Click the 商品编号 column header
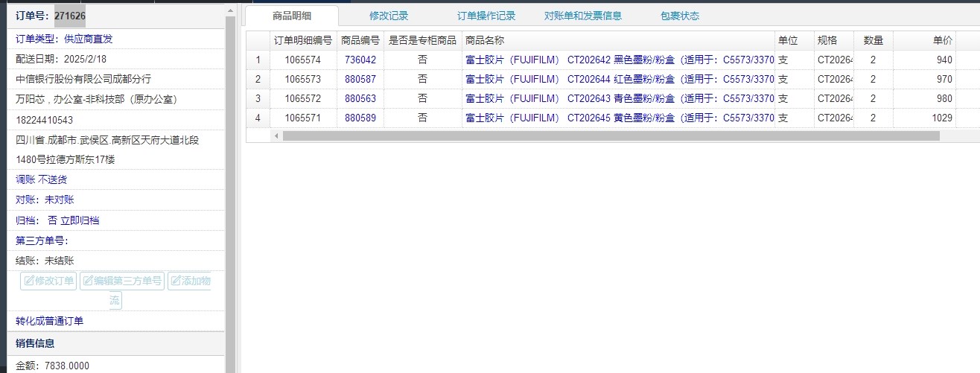The image size is (980, 373). click(x=360, y=40)
